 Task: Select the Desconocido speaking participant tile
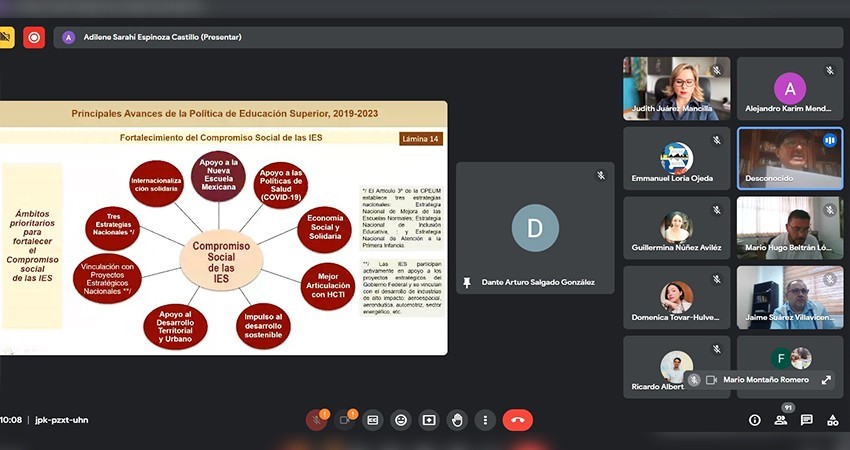789,157
